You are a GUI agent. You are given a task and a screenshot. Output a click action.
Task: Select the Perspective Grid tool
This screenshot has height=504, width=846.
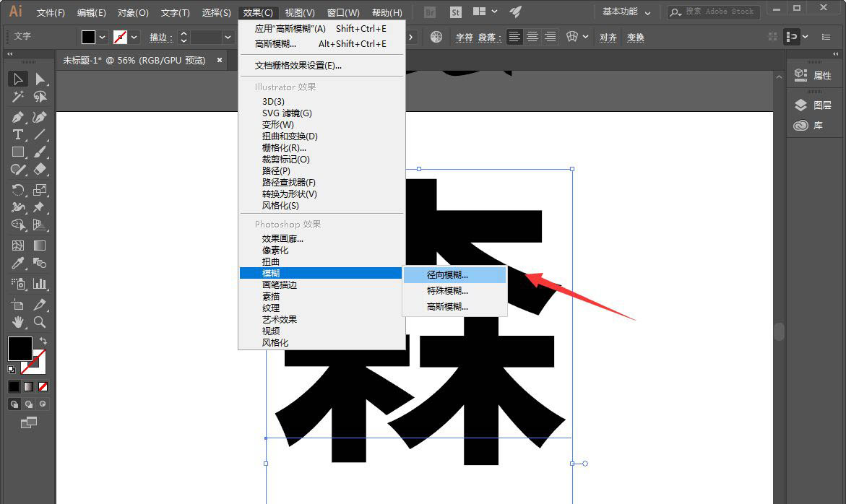tap(40, 225)
